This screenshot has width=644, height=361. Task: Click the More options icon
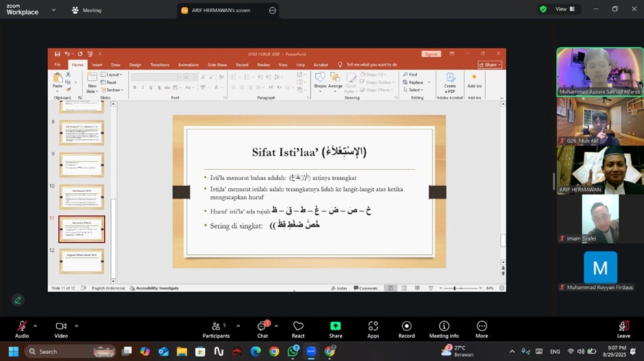[482, 329]
